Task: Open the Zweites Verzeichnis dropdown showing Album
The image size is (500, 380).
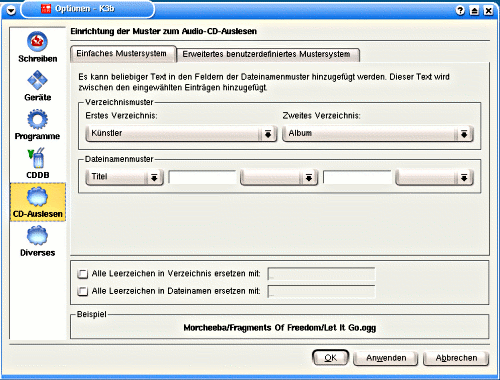Action: (378, 133)
